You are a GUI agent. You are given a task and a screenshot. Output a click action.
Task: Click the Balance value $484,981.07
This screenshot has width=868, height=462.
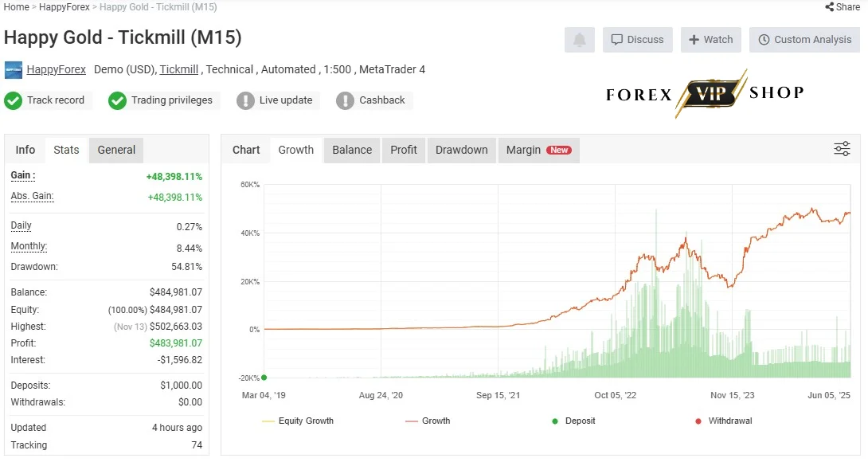tap(176, 292)
